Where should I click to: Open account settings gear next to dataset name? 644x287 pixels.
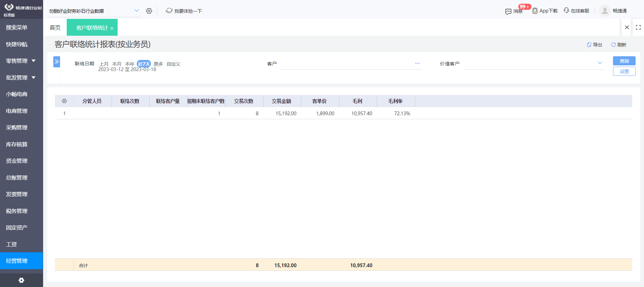149,11
